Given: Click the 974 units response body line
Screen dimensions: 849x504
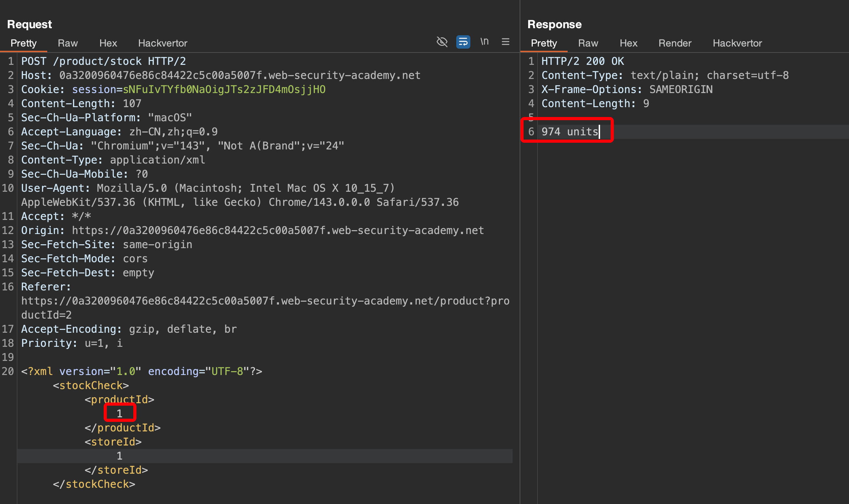Looking at the screenshot, I should tap(570, 131).
